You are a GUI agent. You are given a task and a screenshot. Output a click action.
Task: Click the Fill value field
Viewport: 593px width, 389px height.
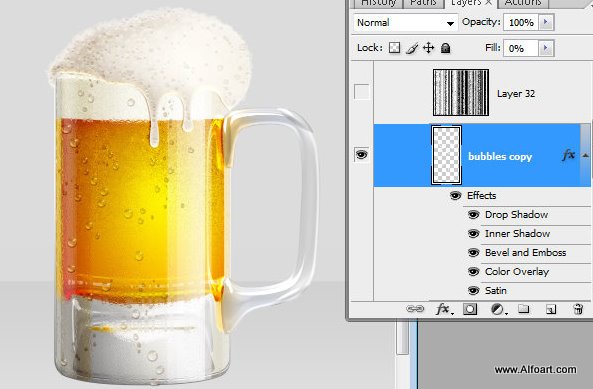521,48
